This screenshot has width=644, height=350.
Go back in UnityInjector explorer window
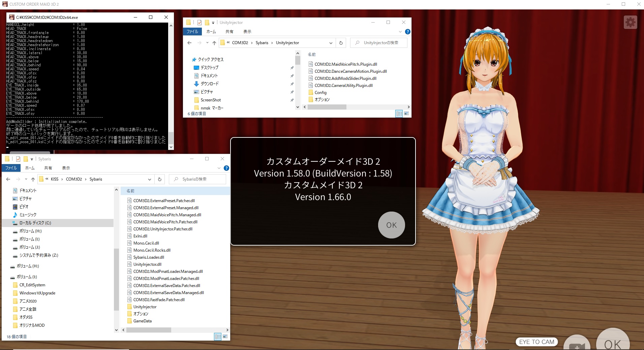coord(189,43)
